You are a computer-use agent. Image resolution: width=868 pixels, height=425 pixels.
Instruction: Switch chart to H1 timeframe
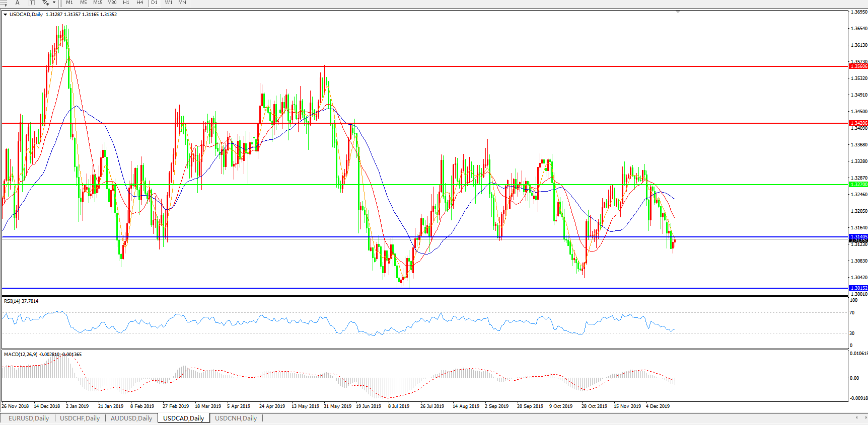(126, 3)
